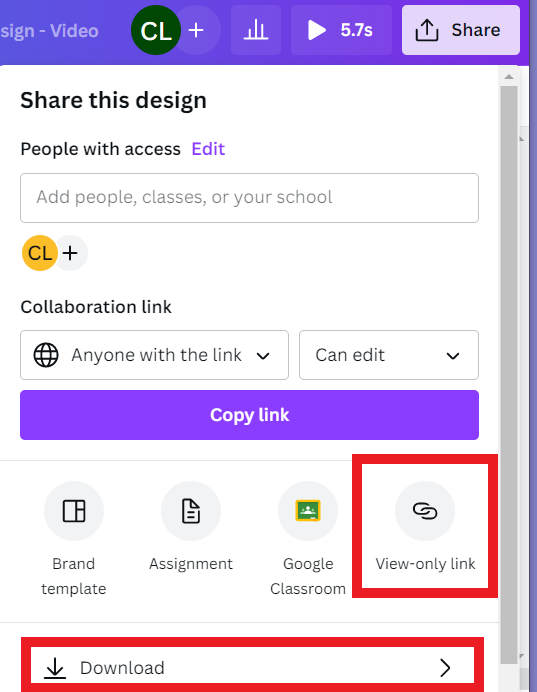The height and width of the screenshot is (692, 537).
Task: Expand Download using the right chevron
Action: [445, 668]
